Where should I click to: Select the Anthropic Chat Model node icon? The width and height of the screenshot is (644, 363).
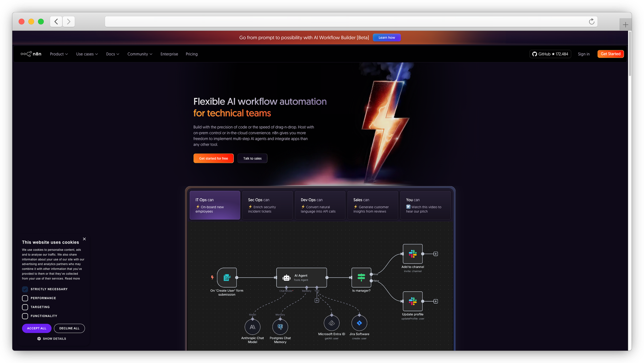pyautogui.click(x=252, y=327)
